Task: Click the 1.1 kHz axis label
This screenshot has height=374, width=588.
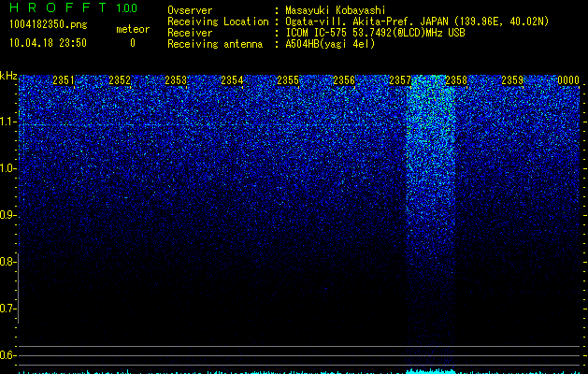Action: coord(8,122)
